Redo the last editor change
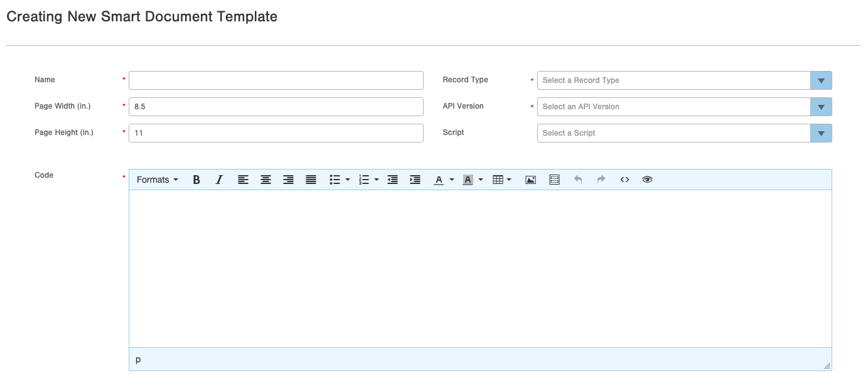Screen dimensions: 868x383 (x=600, y=180)
